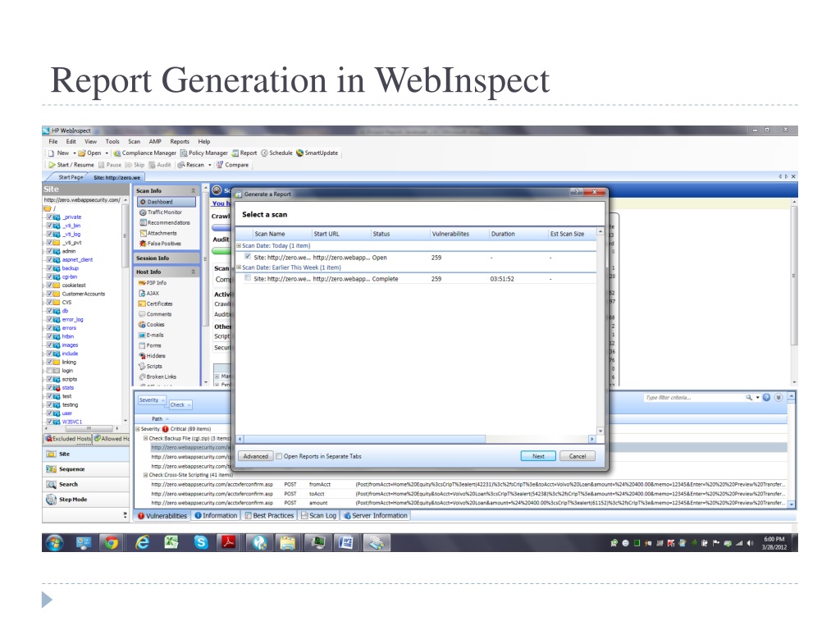Click Start / Resume play icon
Image resolution: width=840 pixels, height=630 pixels.
[x=52, y=165]
